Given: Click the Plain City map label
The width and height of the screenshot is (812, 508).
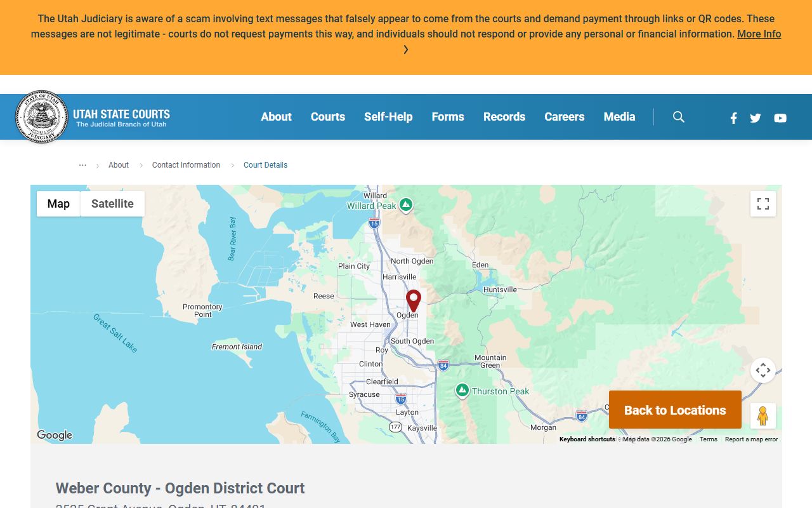Looking at the screenshot, I should [x=354, y=266].
